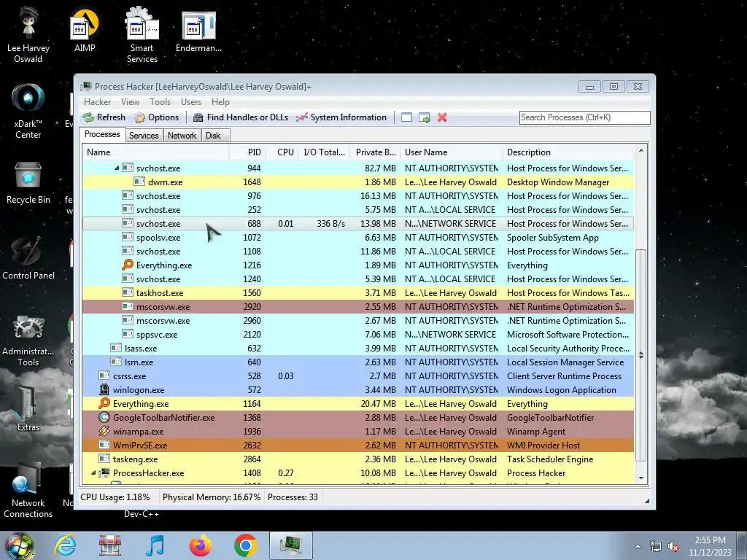Collapse the svchost.exe PID 944 node
Screen dimensions: 747x560
117,168
